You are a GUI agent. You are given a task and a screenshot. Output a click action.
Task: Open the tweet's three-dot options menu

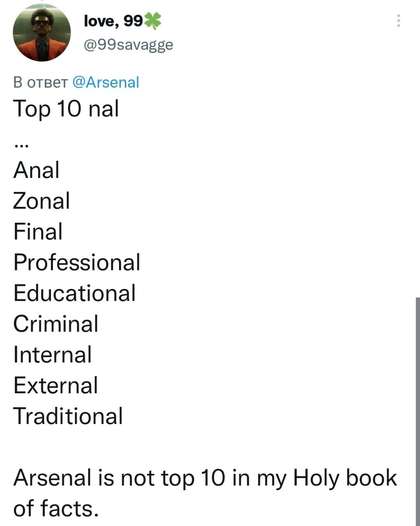398,21
